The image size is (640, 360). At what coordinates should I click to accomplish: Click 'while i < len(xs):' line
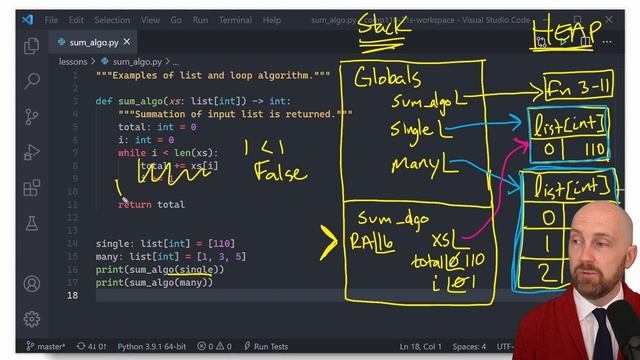[x=168, y=153]
